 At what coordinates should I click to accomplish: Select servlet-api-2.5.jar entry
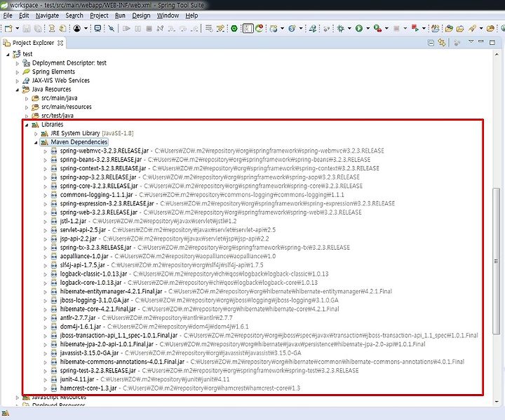83,230
